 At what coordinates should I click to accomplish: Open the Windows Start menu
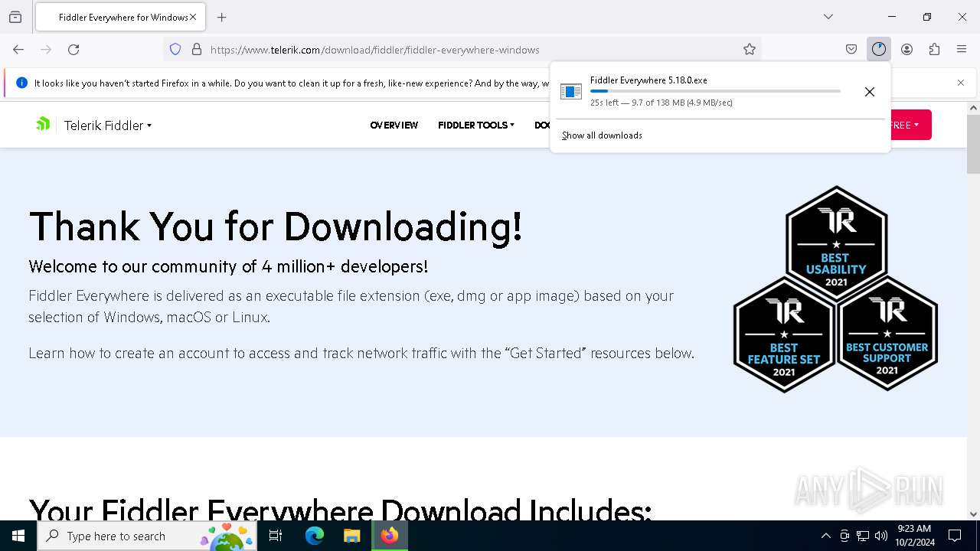(18, 536)
